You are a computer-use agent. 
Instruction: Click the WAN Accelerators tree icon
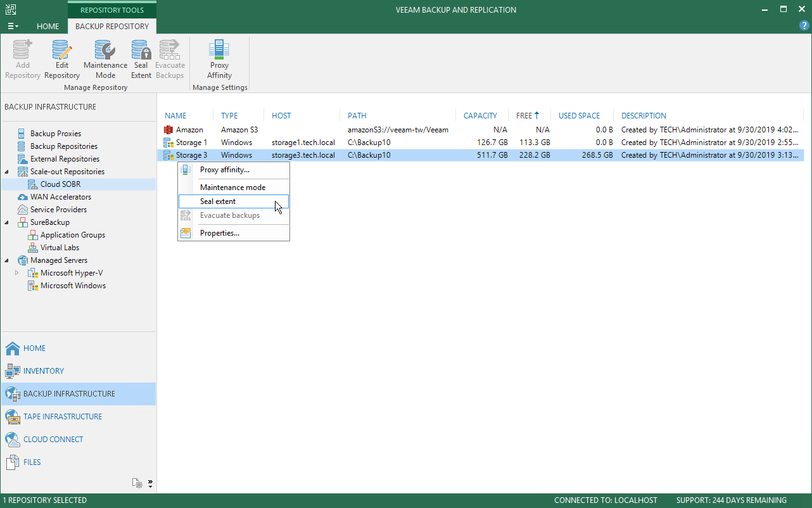tap(22, 197)
